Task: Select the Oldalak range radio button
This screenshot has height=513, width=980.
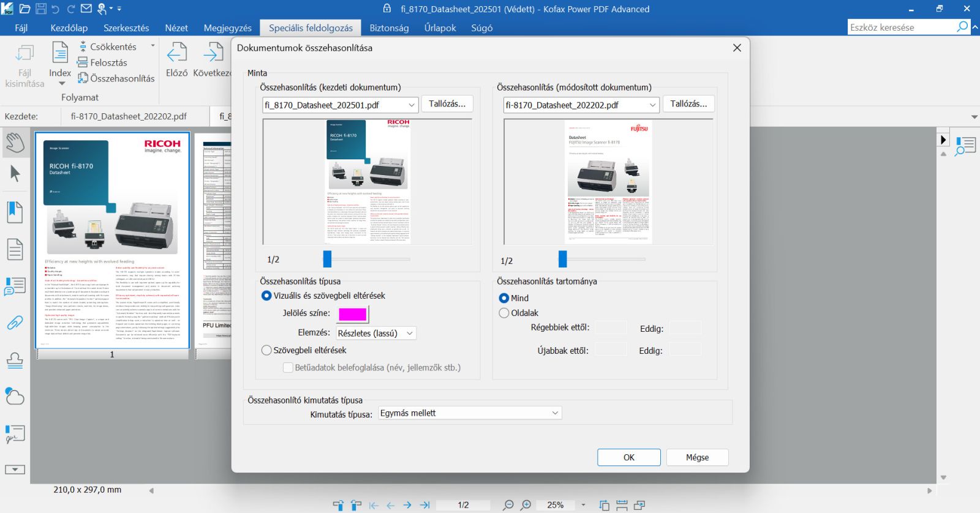Action: pos(504,313)
